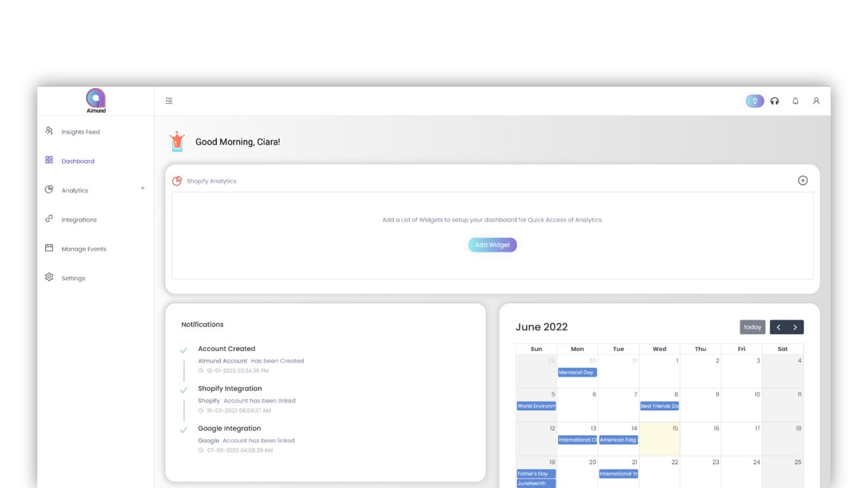The width and height of the screenshot is (868, 488).
Task: Go to previous month in calendar
Action: [778, 327]
